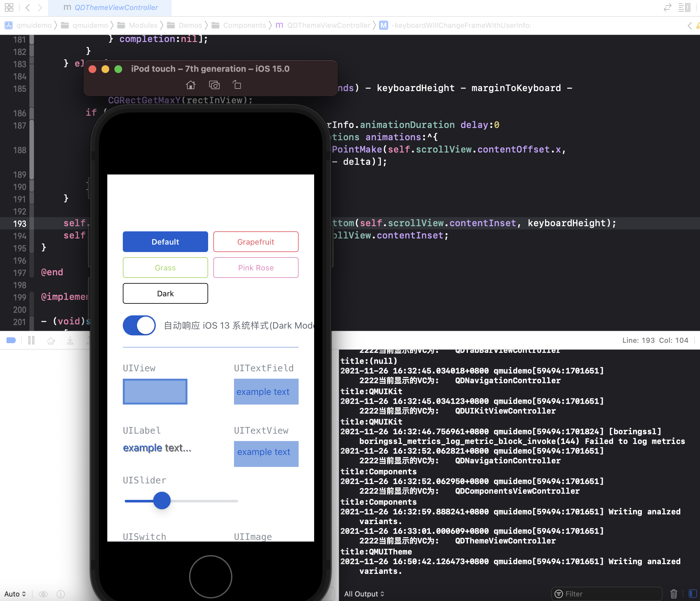Viewport: 700px width, 601px height.
Task: Open the All Output dropdown
Action: click(364, 594)
